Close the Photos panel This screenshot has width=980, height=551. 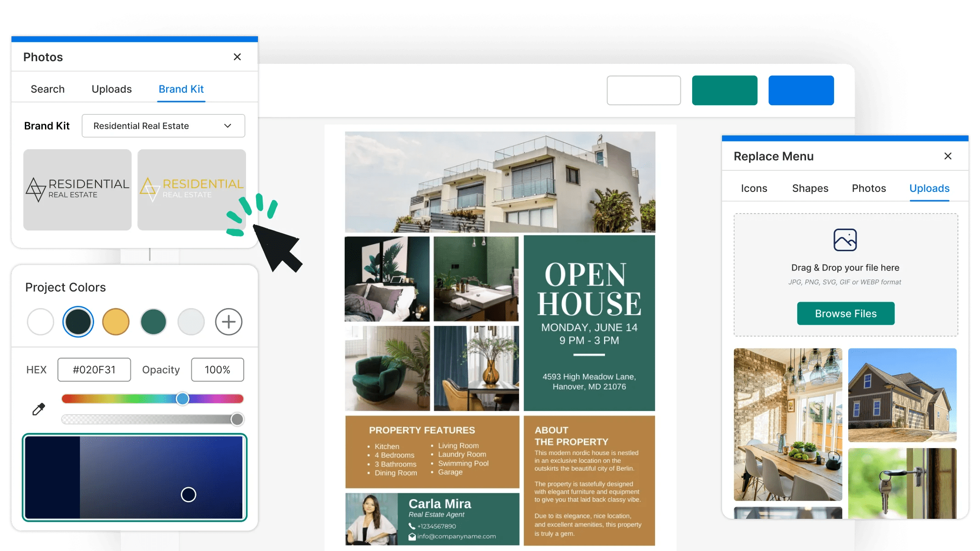(237, 57)
